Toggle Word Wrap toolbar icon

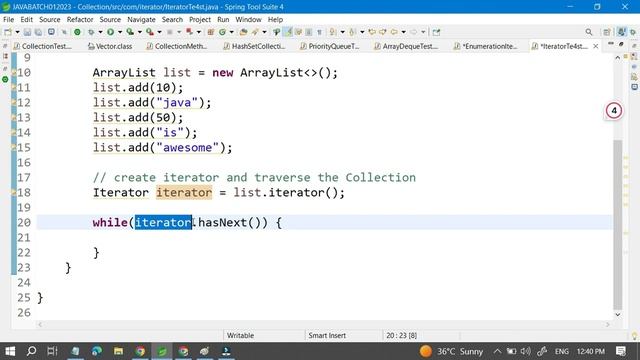(x=298, y=32)
